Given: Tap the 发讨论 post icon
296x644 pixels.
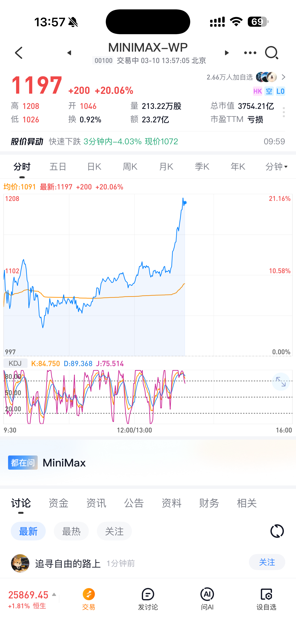Looking at the screenshot, I should [x=148, y=598].
